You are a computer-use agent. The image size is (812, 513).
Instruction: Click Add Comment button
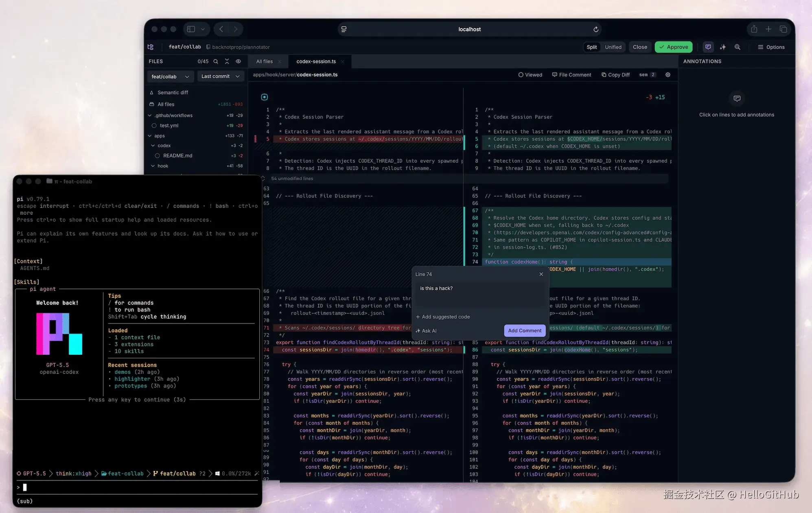click(x=525, y=331)
